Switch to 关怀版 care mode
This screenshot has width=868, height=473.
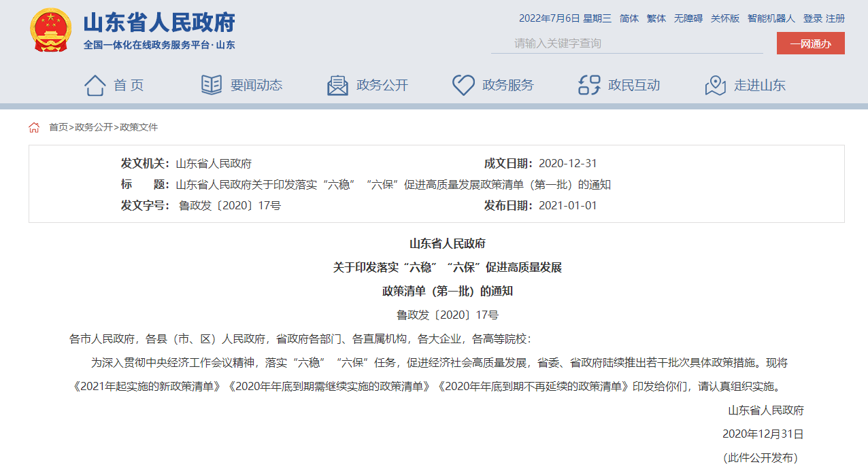tap(725, 18)
